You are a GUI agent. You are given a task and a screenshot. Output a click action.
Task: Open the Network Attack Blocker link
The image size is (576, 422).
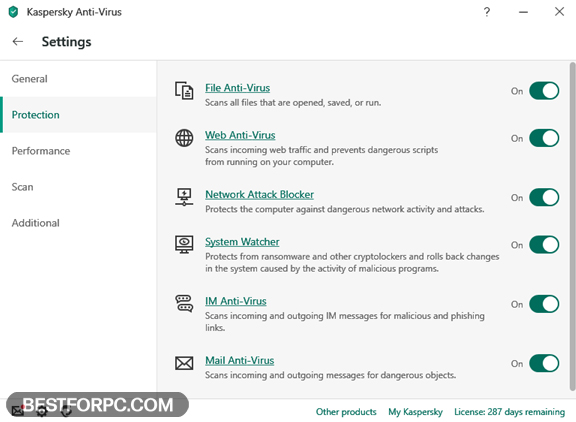click(259, 194)
